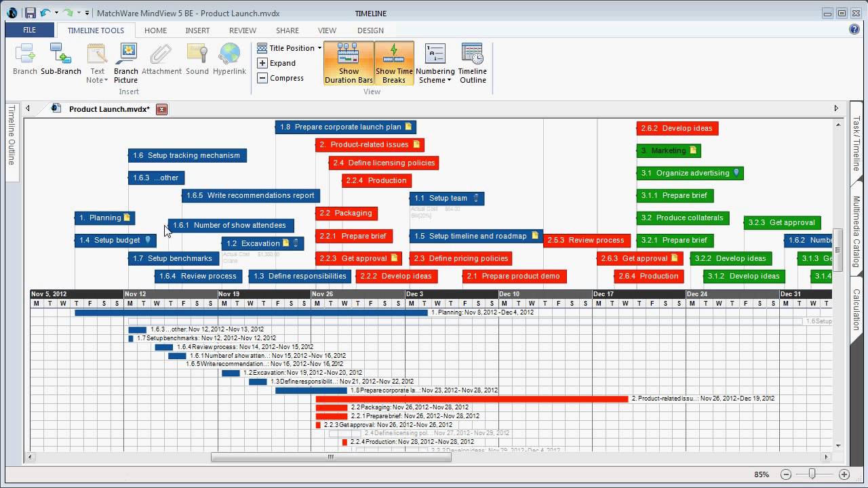Click the Nov 26 week header
This screenshot has width=868, height=488.
357,294
